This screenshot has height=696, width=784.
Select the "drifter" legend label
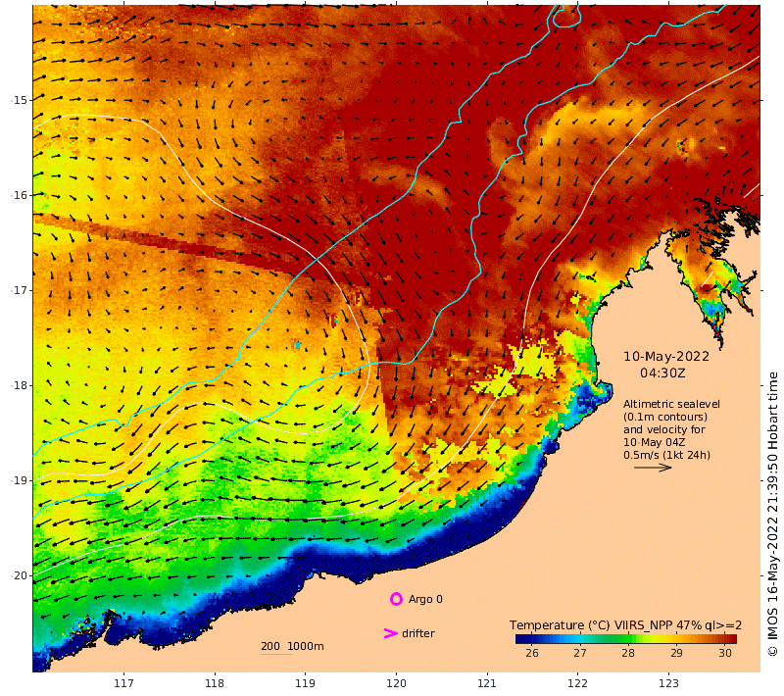point(418,633)
